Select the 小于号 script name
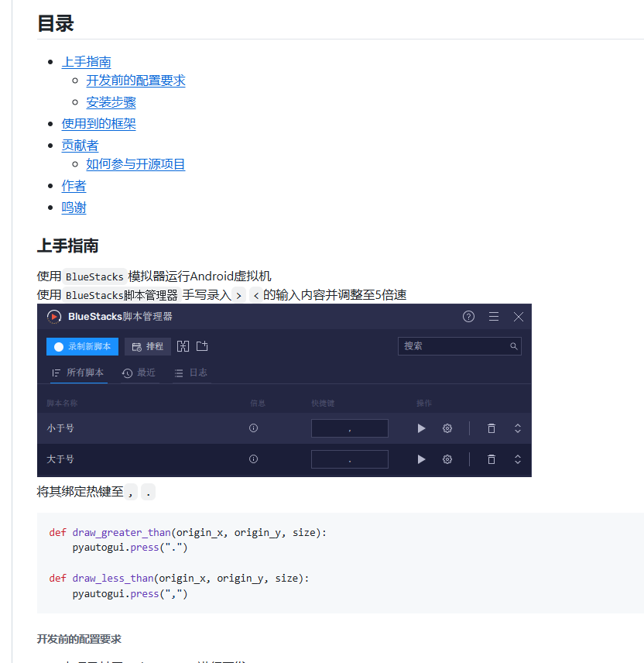Image resolution: width=644 pixels, height=663 pixels. coord(60,428)
